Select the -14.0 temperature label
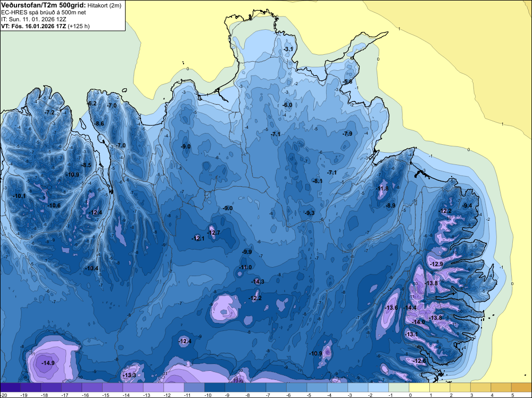The height and width of the screenshot is (398, 532). click(x=418, y=322)
